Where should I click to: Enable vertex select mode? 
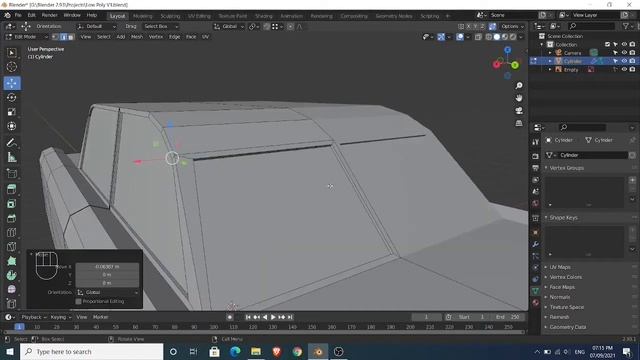point(56,37)
